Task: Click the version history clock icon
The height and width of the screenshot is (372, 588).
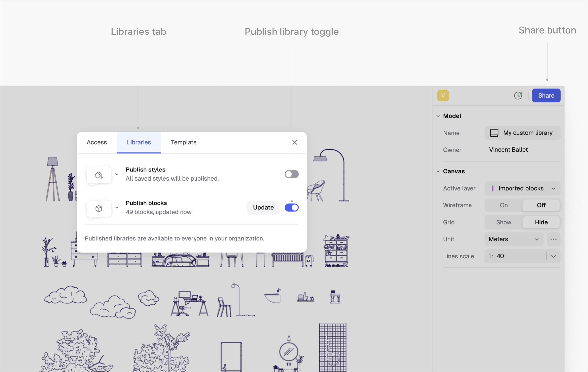Action: (x=518, y=96)
